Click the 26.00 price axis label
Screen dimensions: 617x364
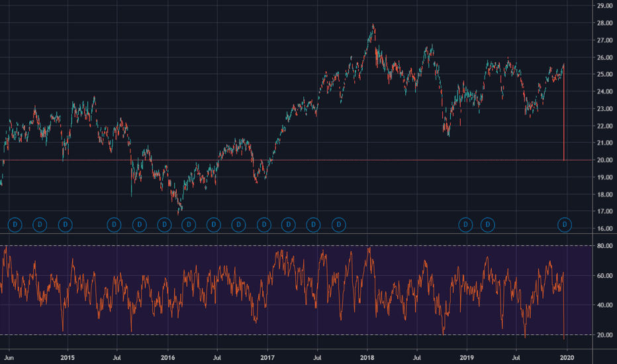[605, 58]
